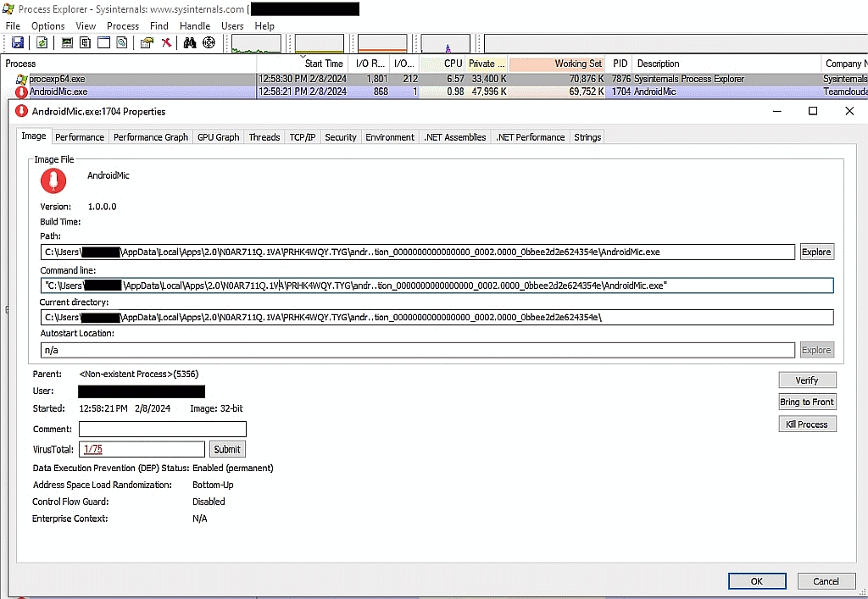Image resolution: width=868 pixels, height=599 pixels.
Task: Click the CPU usage mini graph
Action: pyautogui.click(x=256, y=44)
